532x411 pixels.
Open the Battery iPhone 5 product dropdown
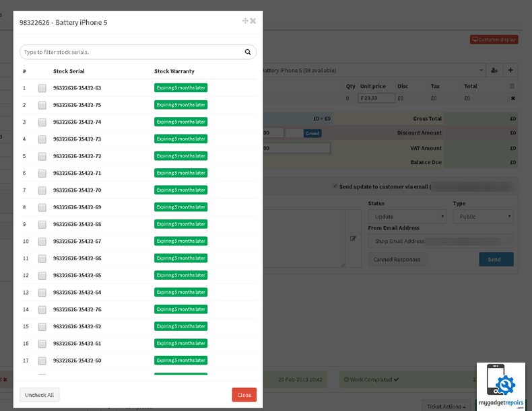point(374,70)
